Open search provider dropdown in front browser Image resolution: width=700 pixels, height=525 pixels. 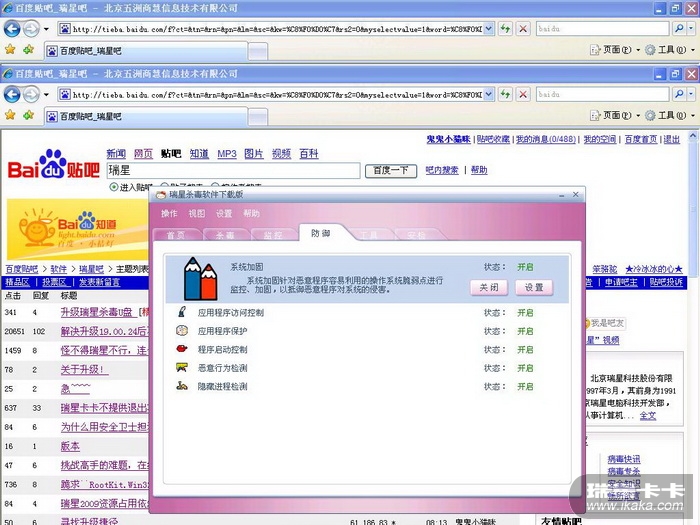click(691, 94)
